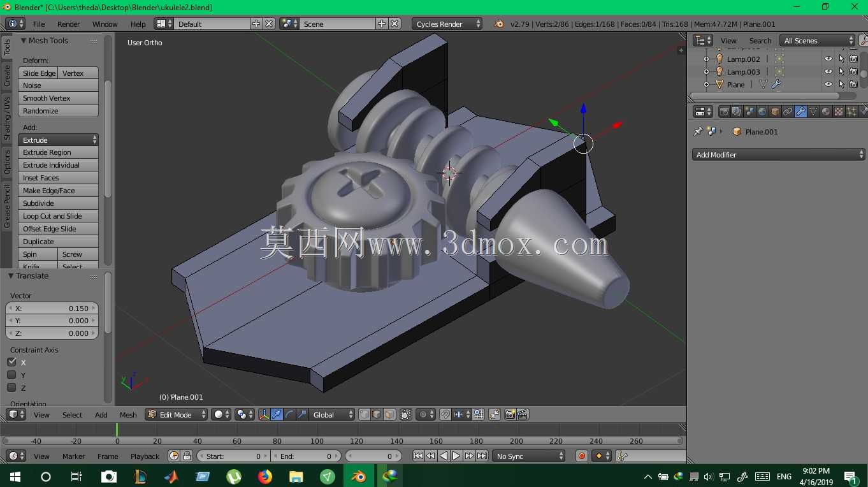The image size is (868, 487).
Task: Click the OpenGL render animation clapper icon
Action: (523, 414)
